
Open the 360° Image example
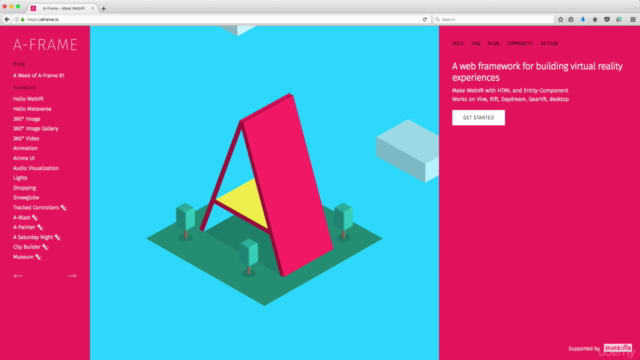pos(27,119)
